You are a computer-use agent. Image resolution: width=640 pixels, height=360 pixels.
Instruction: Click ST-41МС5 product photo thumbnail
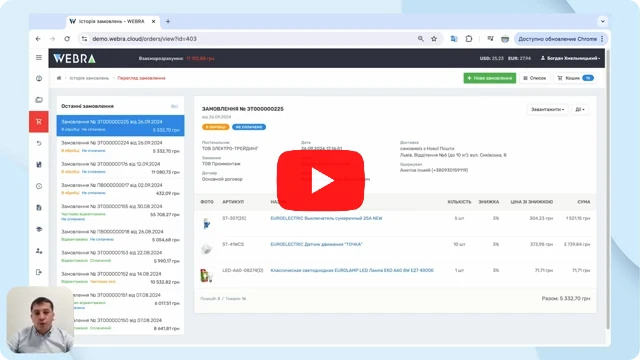pos(207,249)
